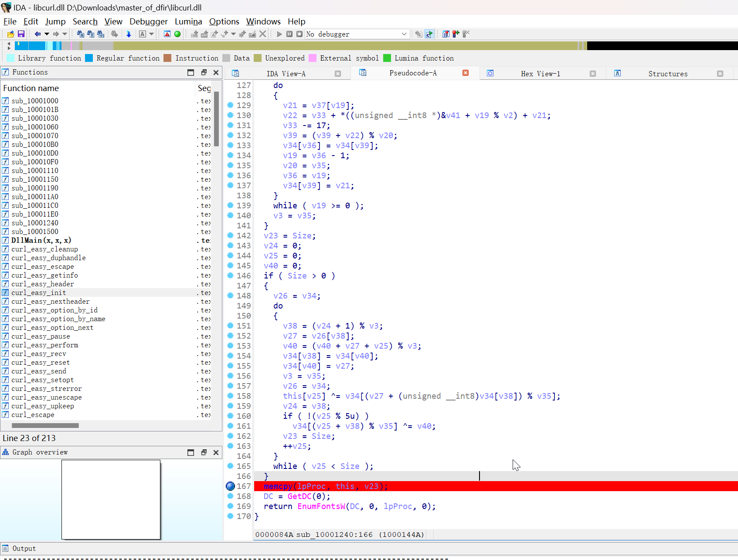The width and height of the screenshot is (738, 560).
Task: Toggle breakpoint dot on line 146
Action: click(x=231, y=275)
